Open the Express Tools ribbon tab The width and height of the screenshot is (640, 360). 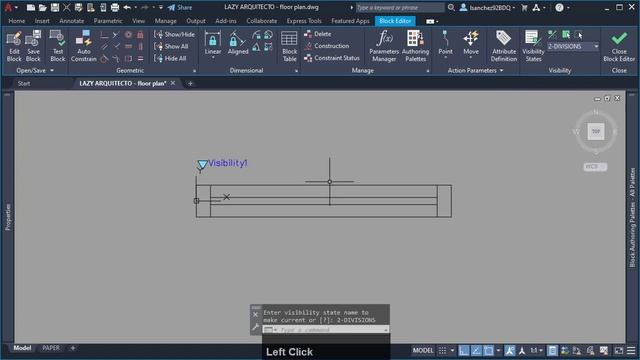[304, 21]
